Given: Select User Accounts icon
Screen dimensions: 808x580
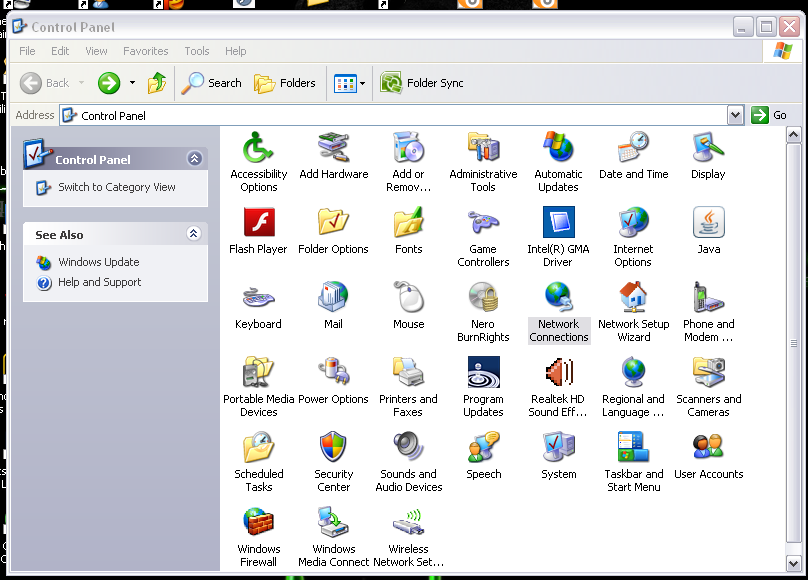Looking at the screenshot, I should click(x=709, y=447).
